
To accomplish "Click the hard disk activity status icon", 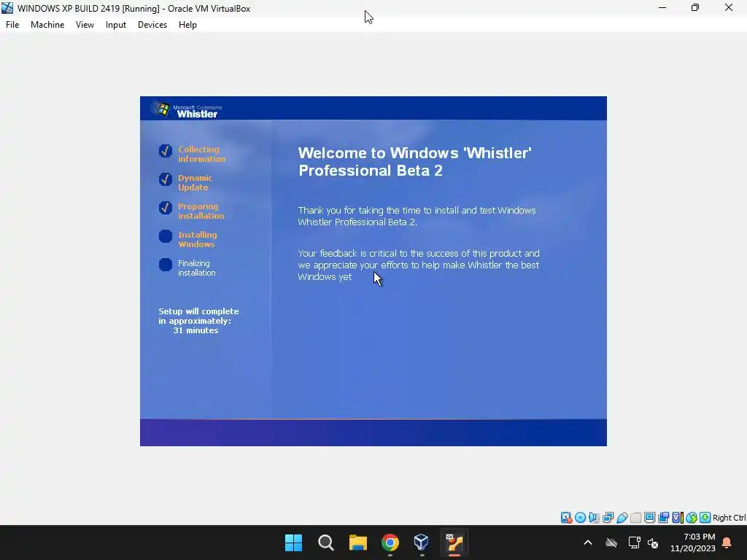I will coord(566,518).
